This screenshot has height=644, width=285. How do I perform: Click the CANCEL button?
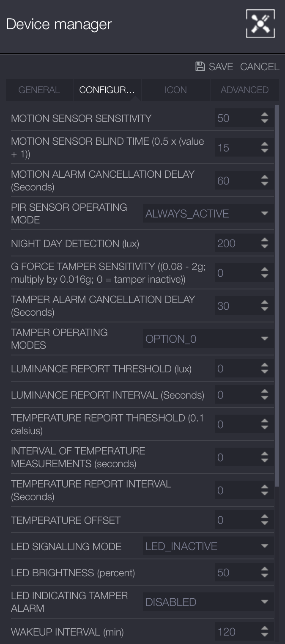260,67
